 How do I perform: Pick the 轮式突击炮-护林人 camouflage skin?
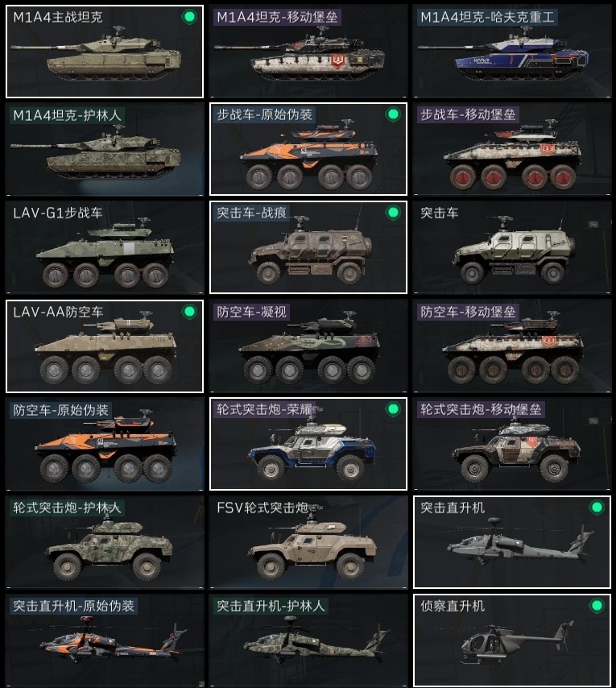click(105, 542)
